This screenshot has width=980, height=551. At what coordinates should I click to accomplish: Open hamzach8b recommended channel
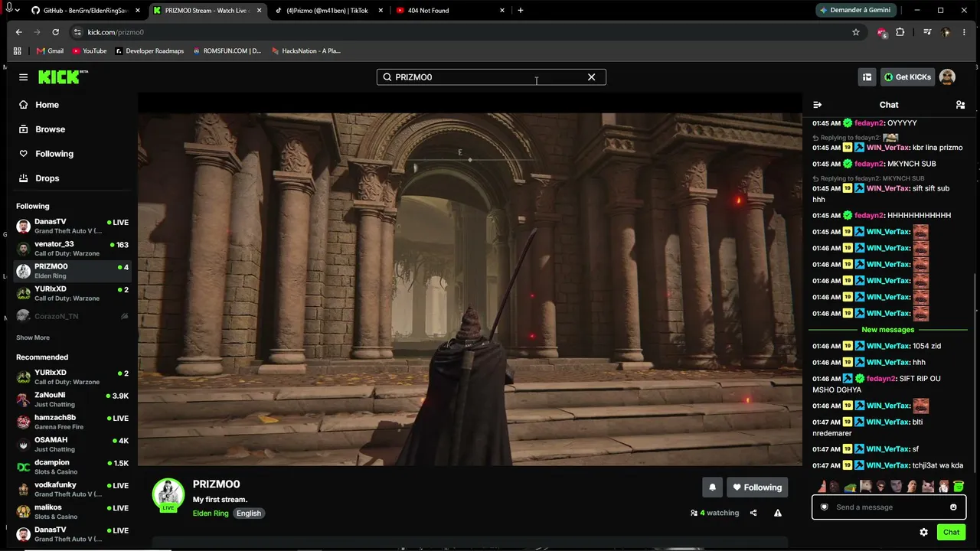click(73, 422)
